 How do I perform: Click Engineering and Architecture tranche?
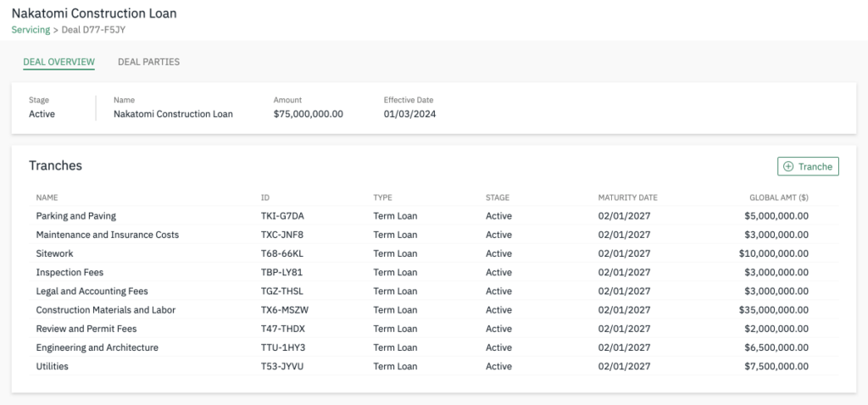(97, 347)
